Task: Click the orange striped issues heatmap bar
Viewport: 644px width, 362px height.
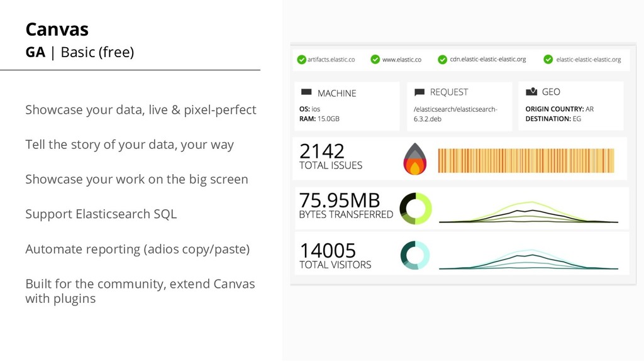Action: click(x=526, y=160)
